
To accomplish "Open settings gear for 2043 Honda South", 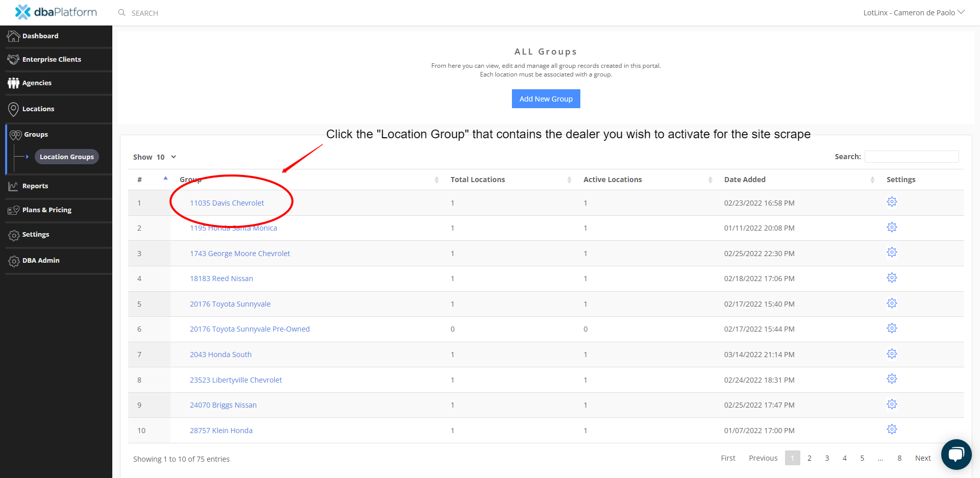I will pyautogui.click(x=892, y=354).
